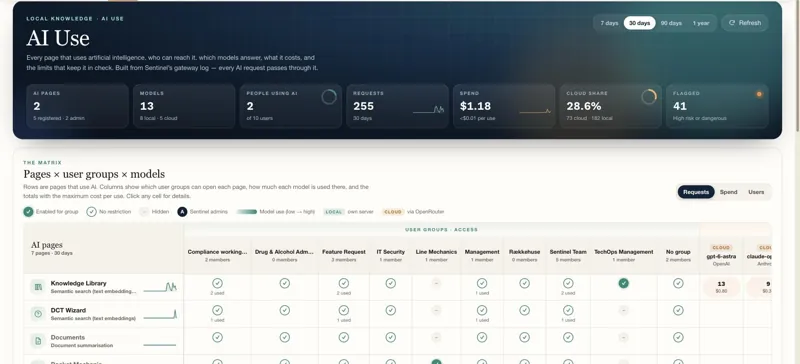Screen dimensions: 800x364
Task: Open Knowledge Library cell for No group
Action: tap(678, 287)
